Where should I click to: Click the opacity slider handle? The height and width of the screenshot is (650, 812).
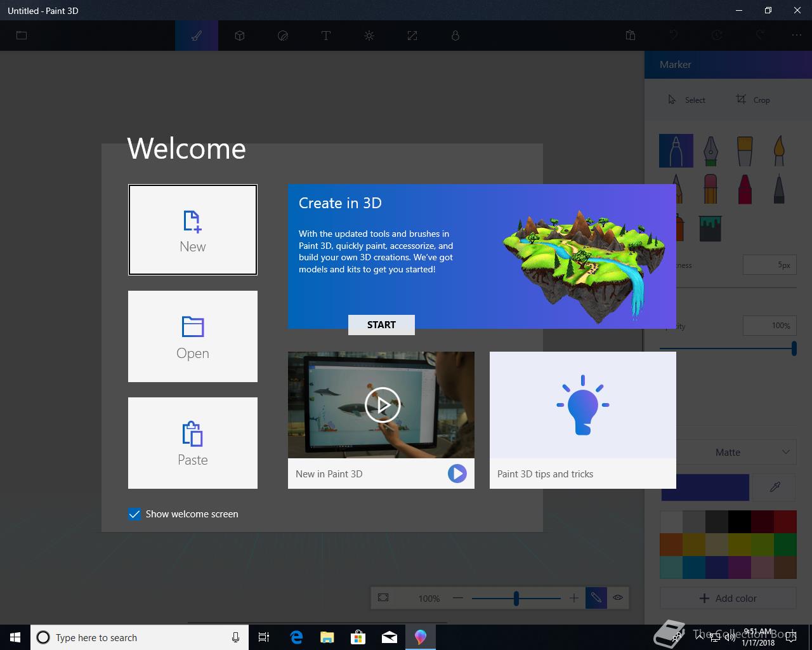pyautogui.click(x=794, y=348)
